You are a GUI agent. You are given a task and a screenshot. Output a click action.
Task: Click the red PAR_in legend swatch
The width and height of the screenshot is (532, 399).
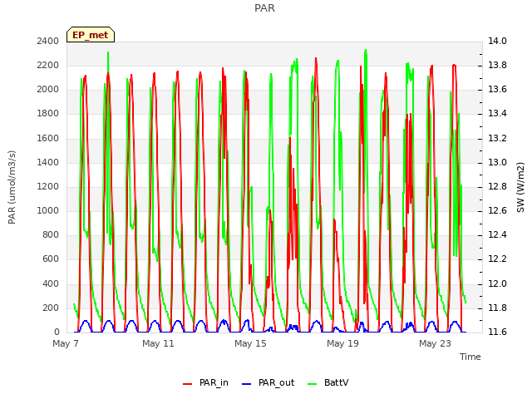pos(188,384)
